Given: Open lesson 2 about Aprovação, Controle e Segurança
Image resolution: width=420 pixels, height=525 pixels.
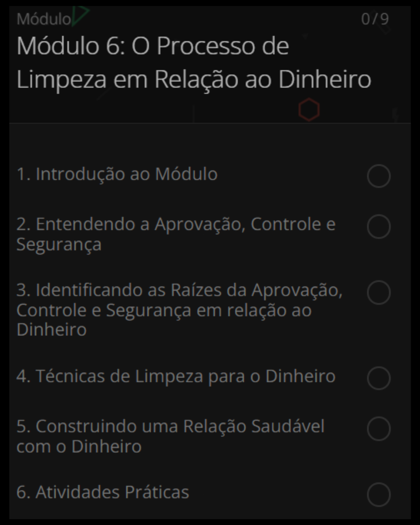Looking at the screenshot, I should [x=175, y=234].
